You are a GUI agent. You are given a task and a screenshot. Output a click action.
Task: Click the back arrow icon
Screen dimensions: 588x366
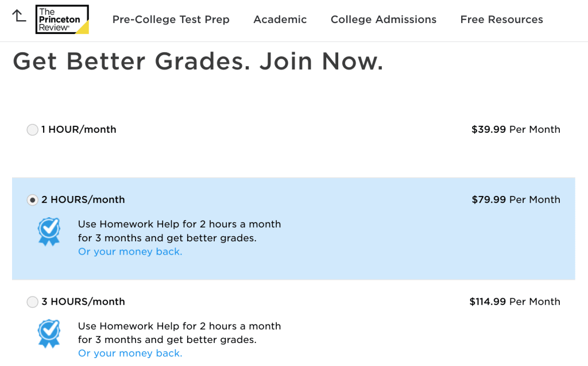tap(20, 17)
